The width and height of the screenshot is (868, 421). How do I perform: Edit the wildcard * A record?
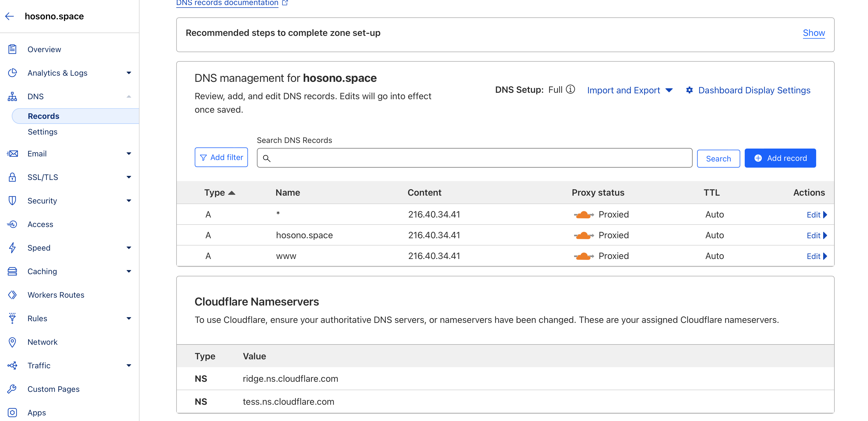click(817, 215)
